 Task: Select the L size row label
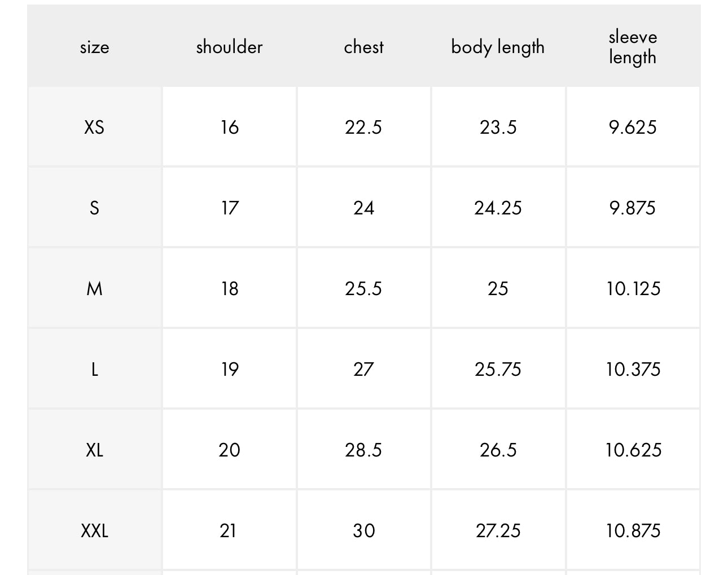tap(94, 370)
